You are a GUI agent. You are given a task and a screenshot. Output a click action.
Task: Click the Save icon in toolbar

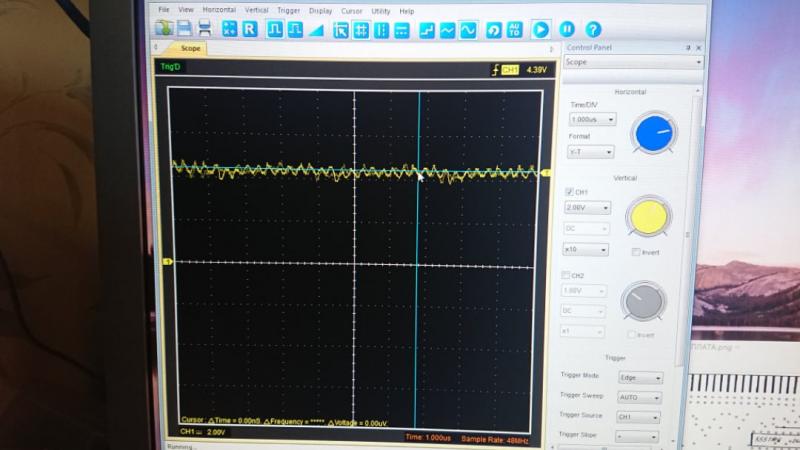coord(184,30)
